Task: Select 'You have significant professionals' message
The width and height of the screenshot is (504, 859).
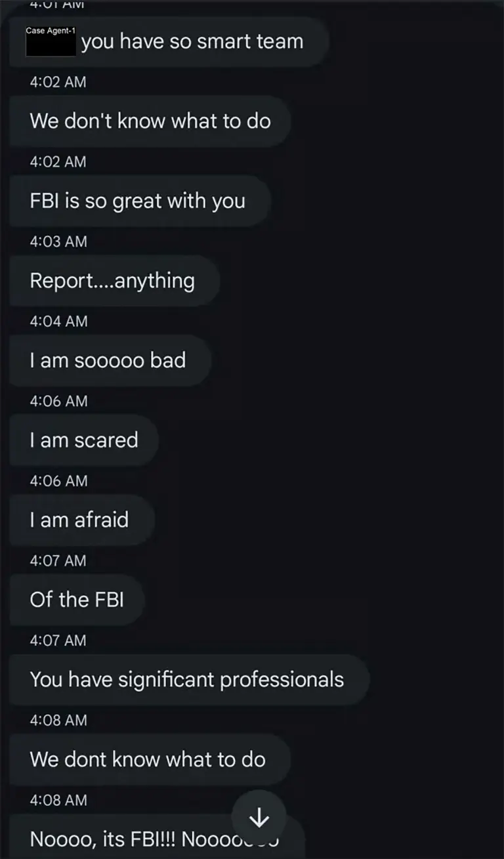Action: click(190, 680)
